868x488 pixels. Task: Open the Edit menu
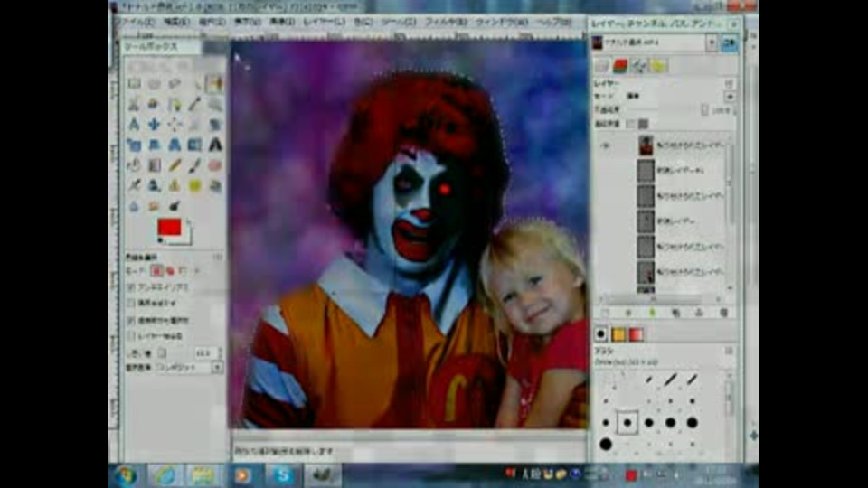176,22
